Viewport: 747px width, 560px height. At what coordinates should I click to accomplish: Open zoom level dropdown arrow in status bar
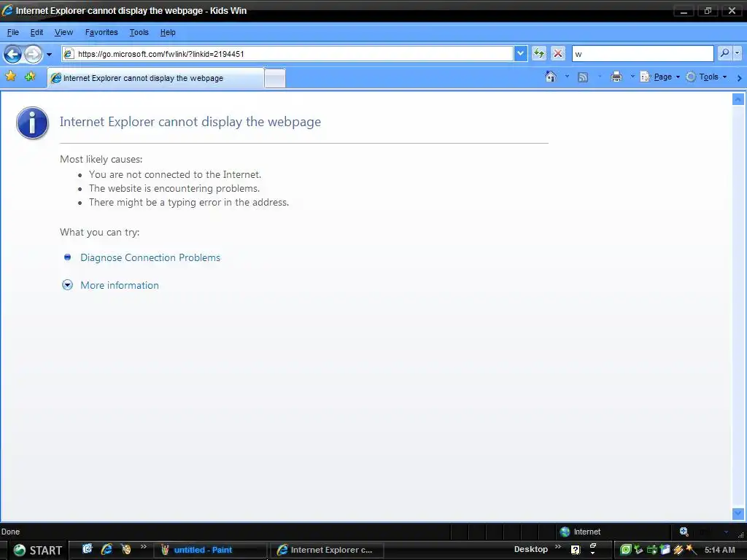point(726,532)
